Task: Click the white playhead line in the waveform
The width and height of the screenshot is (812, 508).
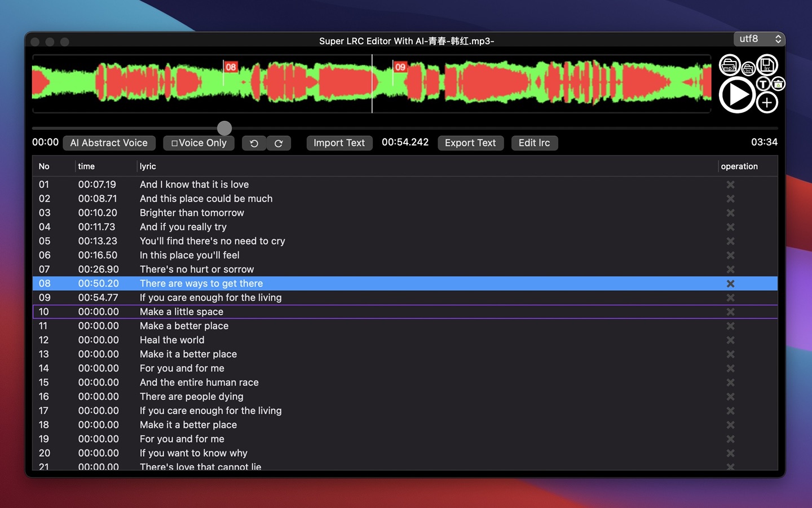Action: pos(372,84)
